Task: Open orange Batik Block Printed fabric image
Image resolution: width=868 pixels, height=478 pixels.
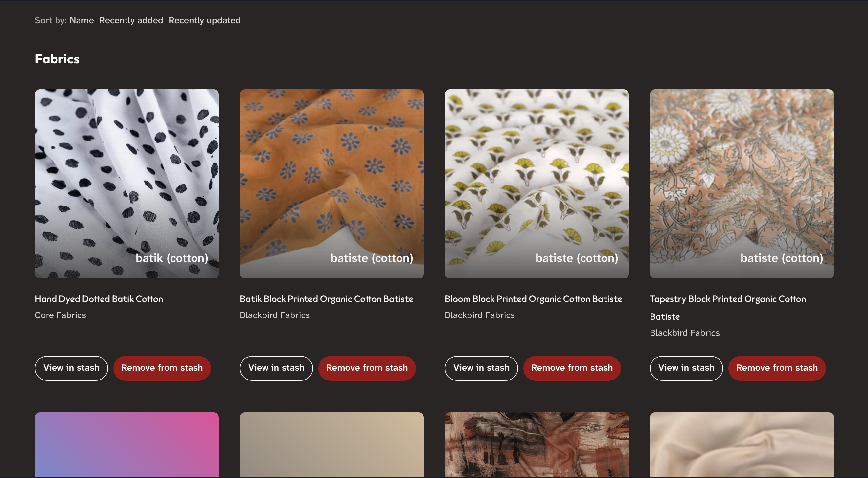Action: tap(331, 184)
